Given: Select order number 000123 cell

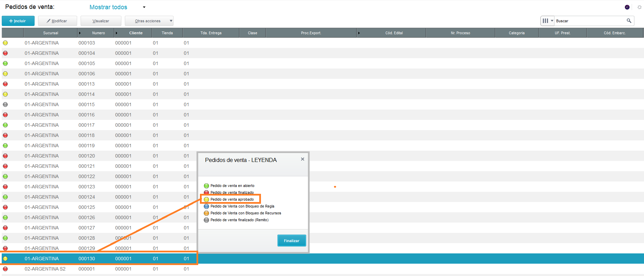Looking at the screenshot, I should tap(86, 187).
